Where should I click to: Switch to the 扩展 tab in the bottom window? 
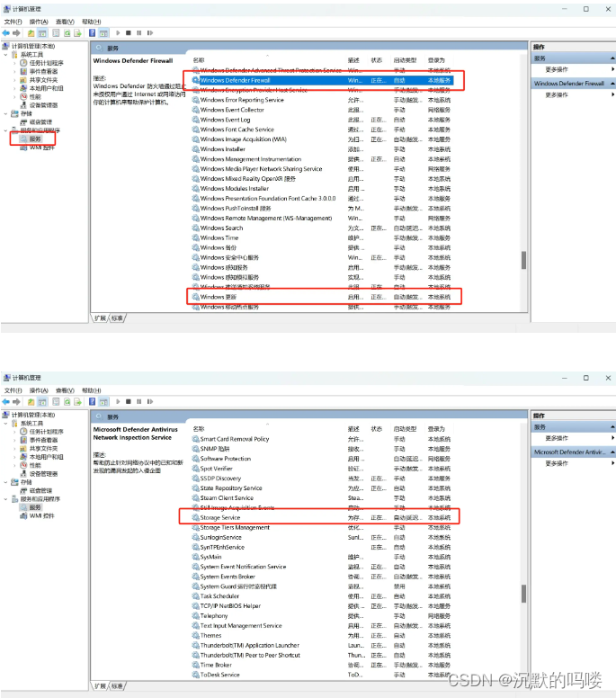[101, 686]
